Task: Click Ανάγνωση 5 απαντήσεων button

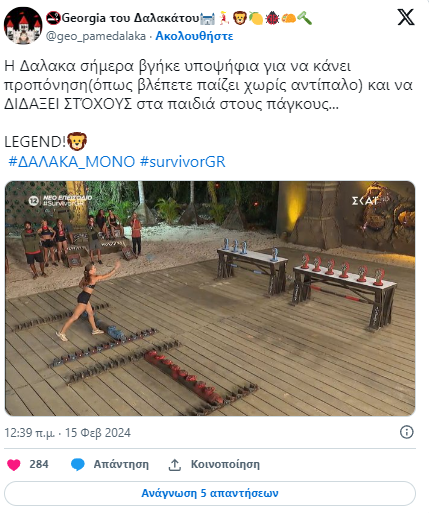Action: 210,493
